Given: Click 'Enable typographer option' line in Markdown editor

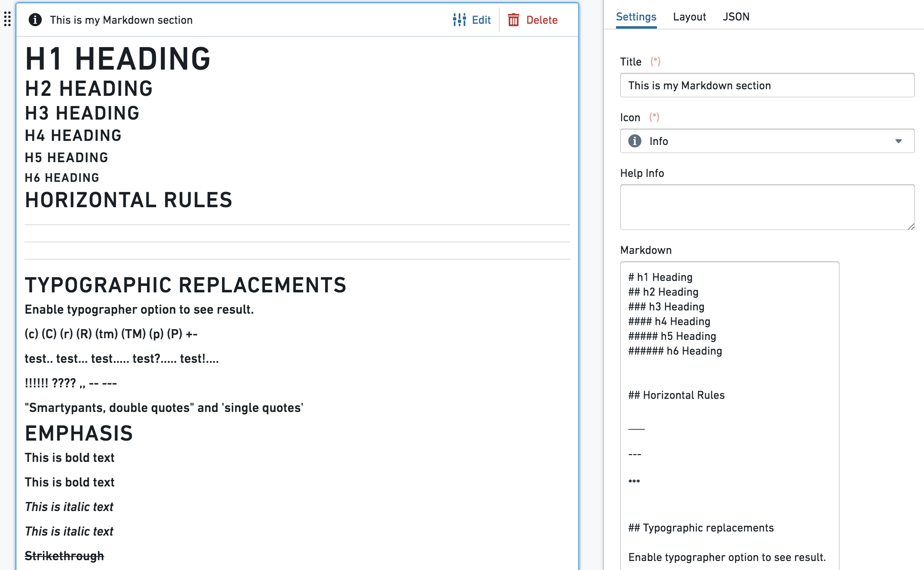Looking at the screenshot, I should 727,557.
